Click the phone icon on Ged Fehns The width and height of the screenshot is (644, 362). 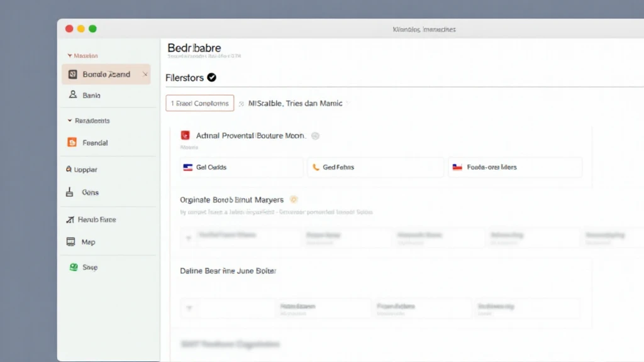(316, 167)
